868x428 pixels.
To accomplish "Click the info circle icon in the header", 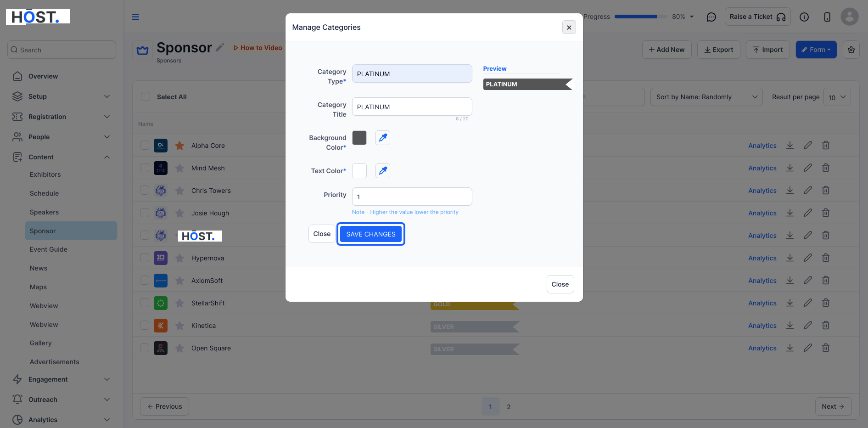I will click(x=804, y=17).
